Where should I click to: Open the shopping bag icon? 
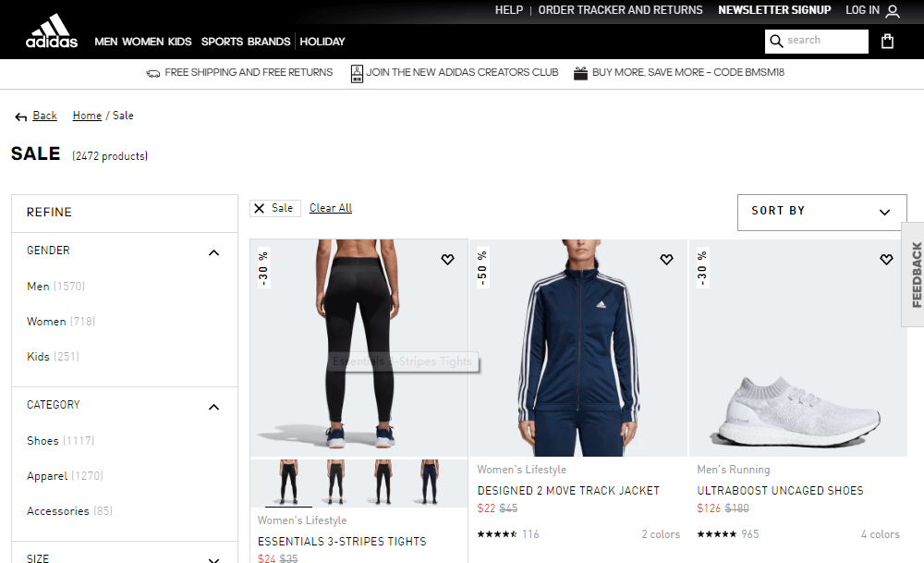tap(887, 42)
